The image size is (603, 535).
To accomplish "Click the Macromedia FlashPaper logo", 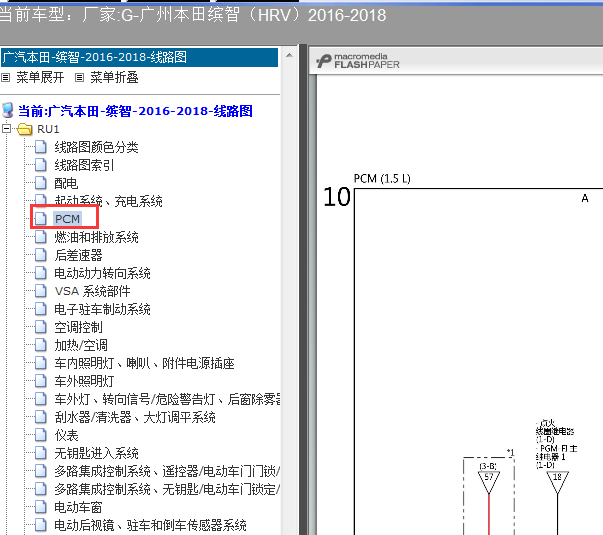I will (358, 61).
